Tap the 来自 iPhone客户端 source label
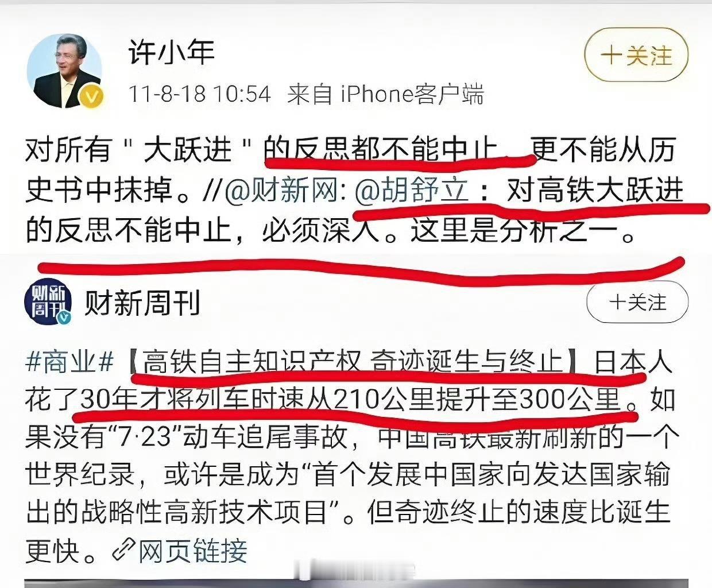This screenshot has width=712, height=588. (385, 94)
